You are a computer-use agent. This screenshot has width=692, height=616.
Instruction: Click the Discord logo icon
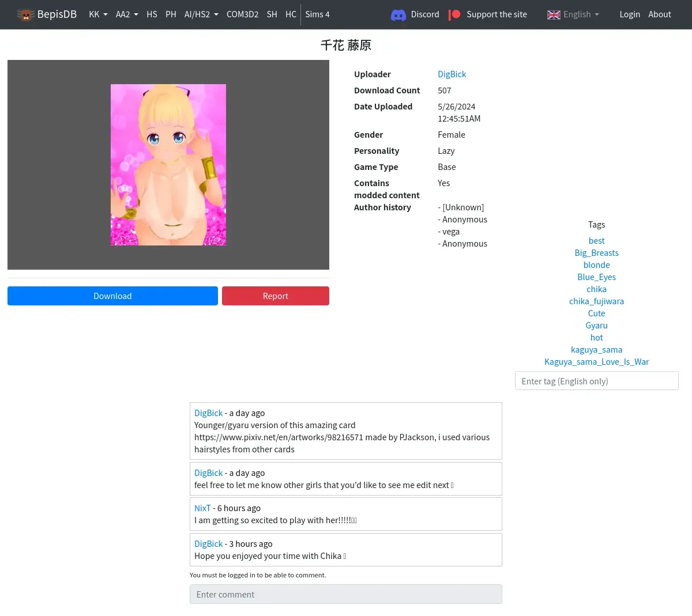click(x=398, y=15)
